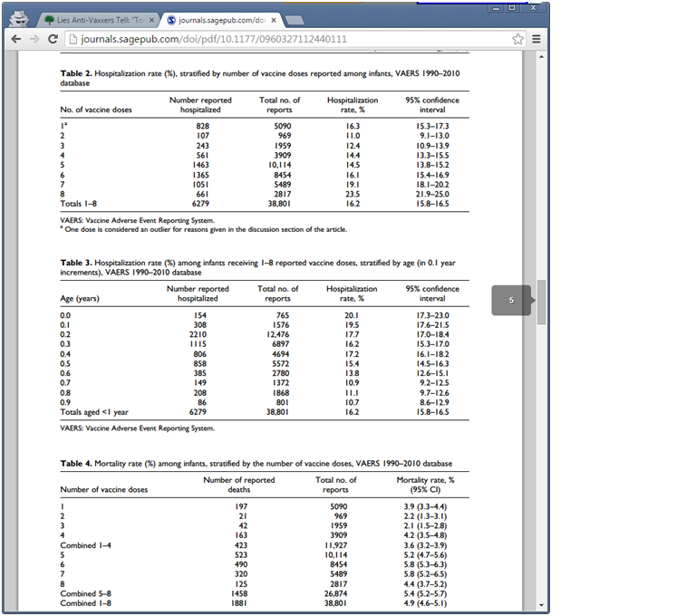Image resolution: width=696 pixels, height=616 pixels.
Task: Close the journals.sagepub.com tab
Action: 274,20
